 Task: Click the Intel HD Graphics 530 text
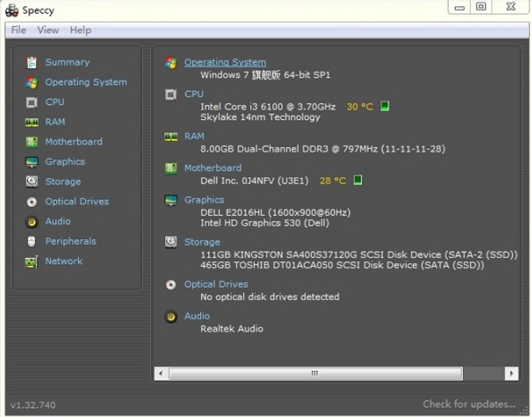pyautogui.click(x=264, y=223)
